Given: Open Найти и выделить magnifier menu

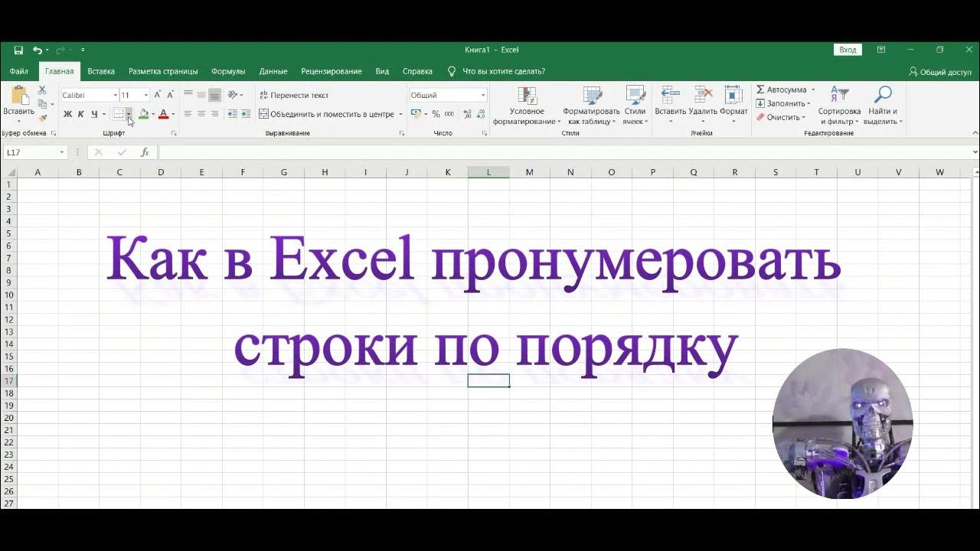Looking at the screenshot, I should tap(883, 106).
